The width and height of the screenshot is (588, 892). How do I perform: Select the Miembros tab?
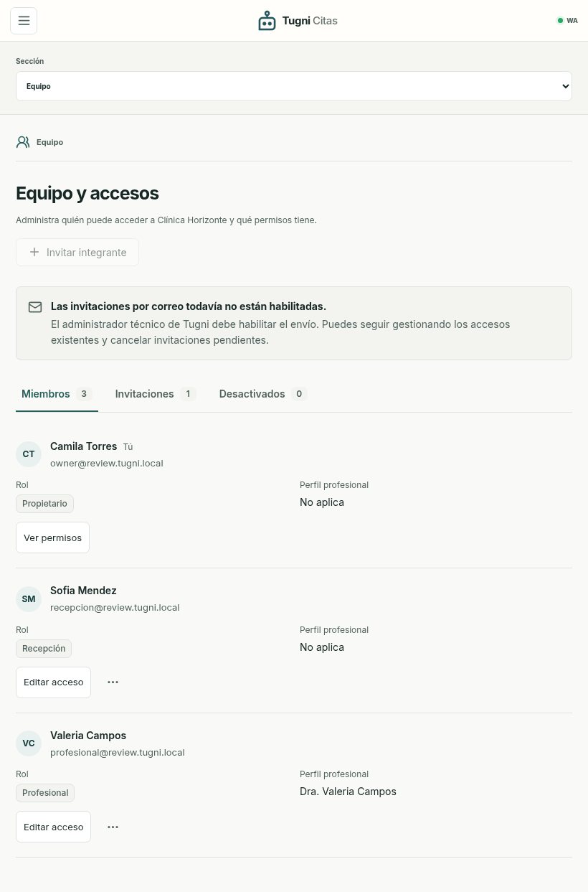coord(57,394)
